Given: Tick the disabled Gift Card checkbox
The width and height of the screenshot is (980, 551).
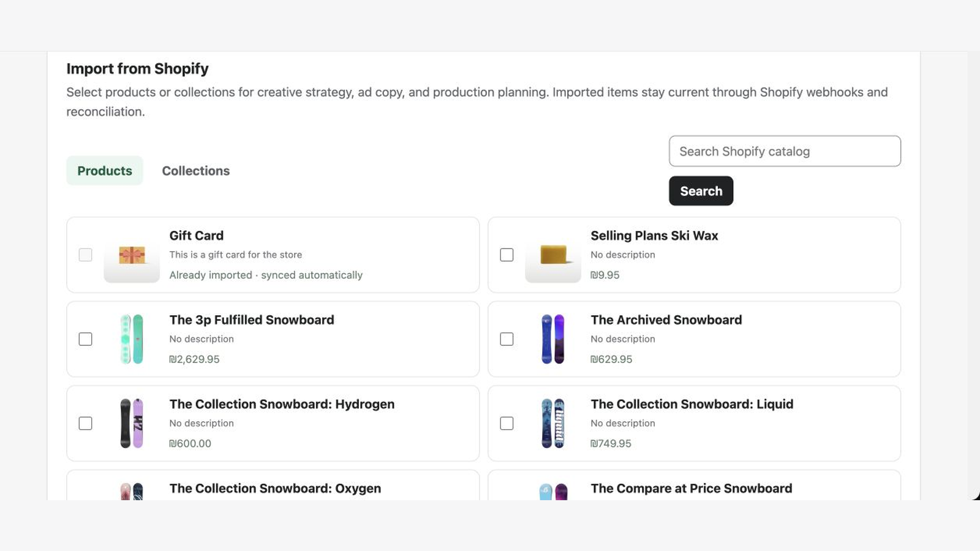Looking at the screenshot, I should pos(86,255).
